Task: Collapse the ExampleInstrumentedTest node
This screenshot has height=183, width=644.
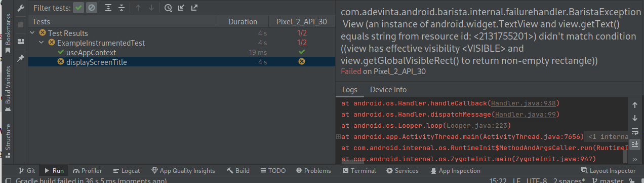Action: point(42,43)
